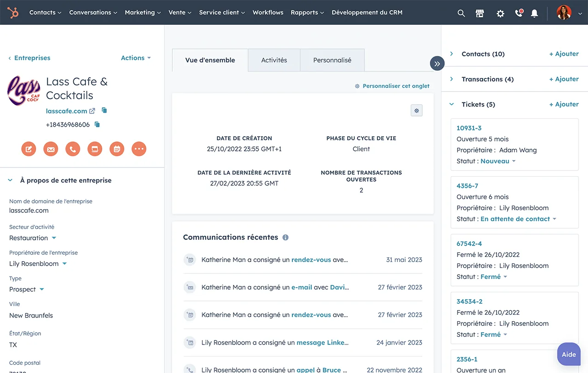Collapse the Tickets (5) section
This screenshot has width=588, height=373.
click(452, 105)
